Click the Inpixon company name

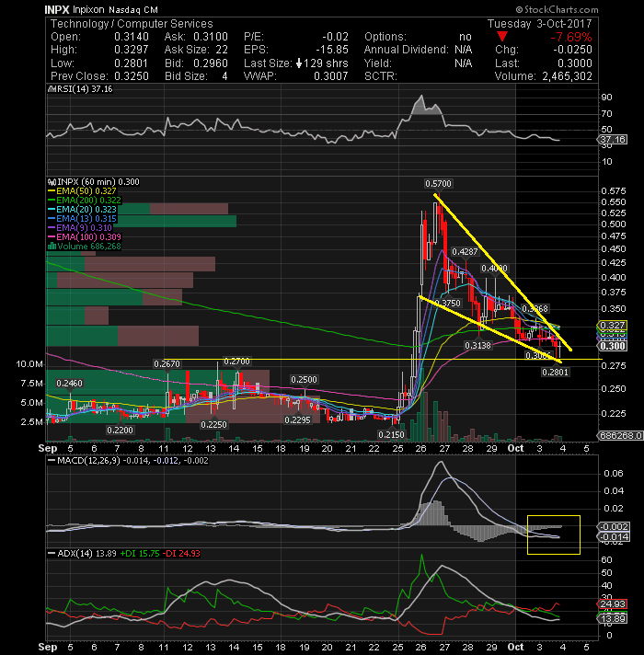[x=88, y=9]
